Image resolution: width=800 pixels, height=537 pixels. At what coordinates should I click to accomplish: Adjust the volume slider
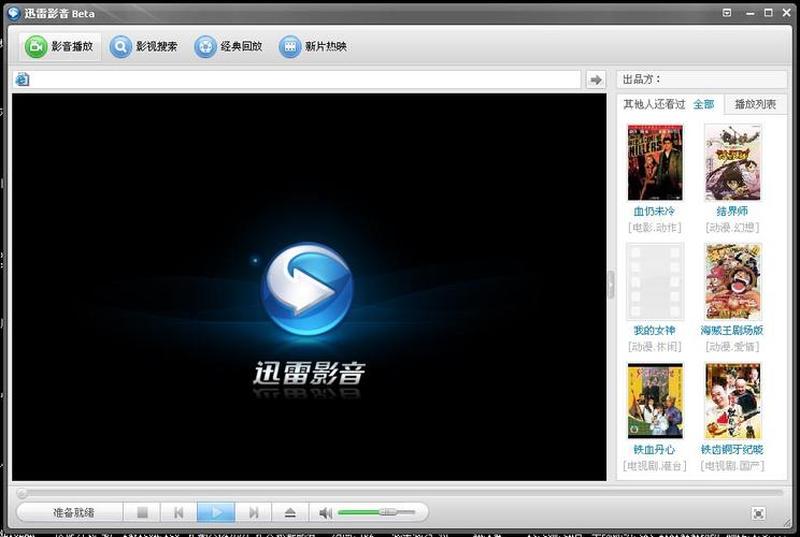click(x=377, y=512)
